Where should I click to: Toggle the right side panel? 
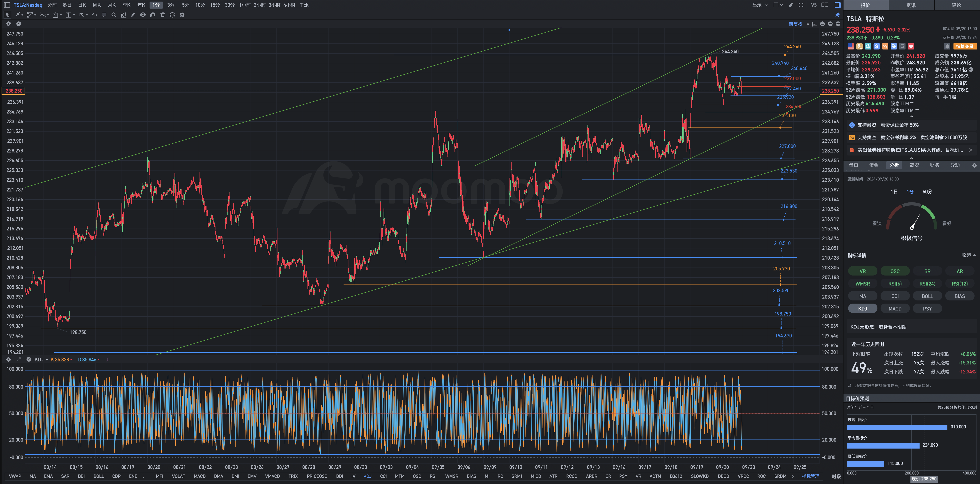(837, 5)
